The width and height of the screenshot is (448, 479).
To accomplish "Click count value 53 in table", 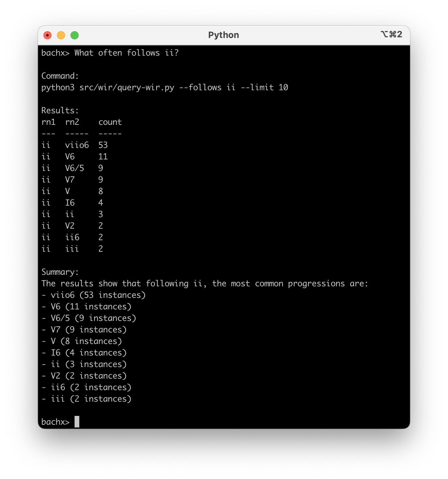I will pos(103,145).
